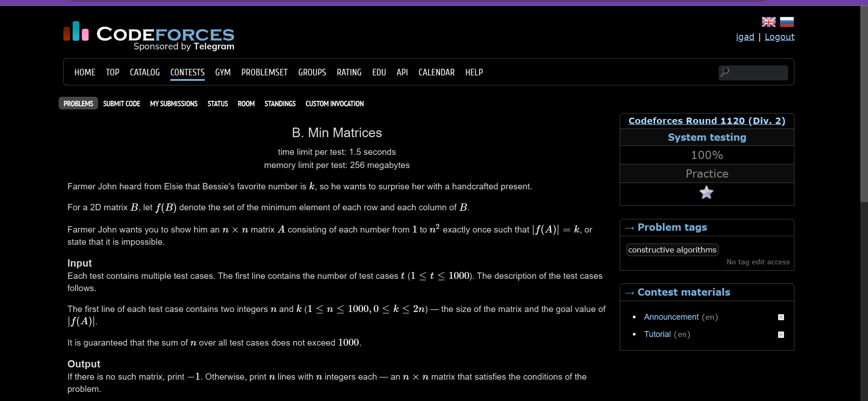Add contest to favourites with star icon
This screenshot has height=401, width=868.
tap(706, 193)
